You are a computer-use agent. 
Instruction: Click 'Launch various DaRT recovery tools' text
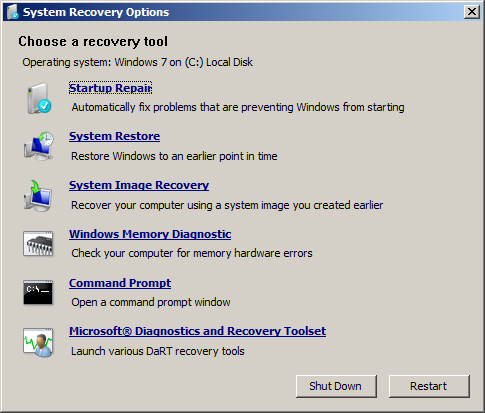[x=158, y=351]
